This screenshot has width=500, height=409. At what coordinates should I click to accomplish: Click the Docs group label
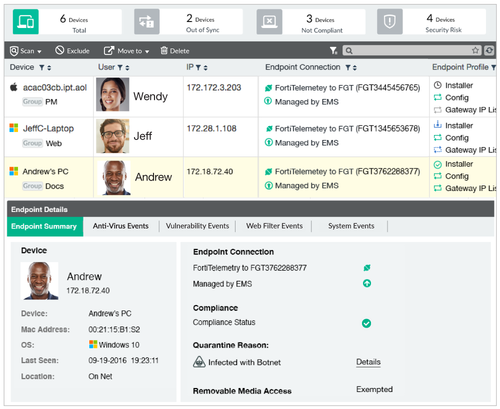tap(55, 186)
